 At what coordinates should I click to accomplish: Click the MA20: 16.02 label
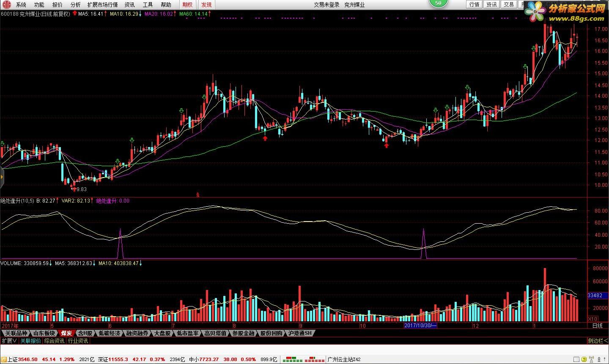(x=159, y=14)
